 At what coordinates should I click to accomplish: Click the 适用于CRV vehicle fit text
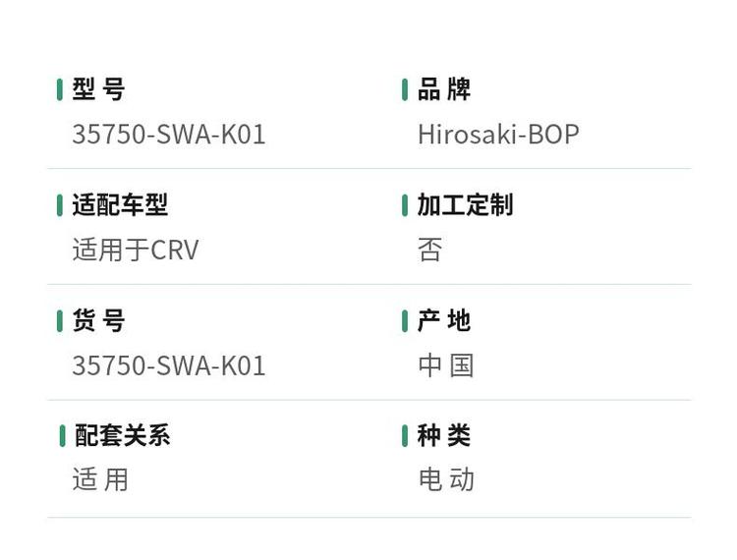pos(136,250)
